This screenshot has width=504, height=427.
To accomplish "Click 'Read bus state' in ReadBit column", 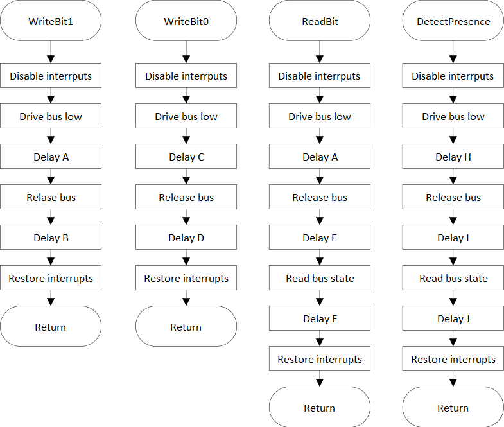I will [320, 278].
